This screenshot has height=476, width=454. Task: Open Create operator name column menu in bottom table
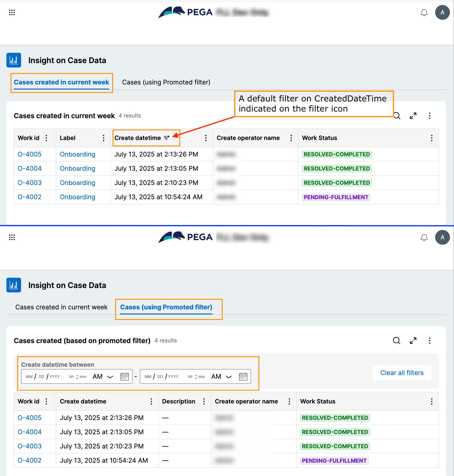point(289,401)
